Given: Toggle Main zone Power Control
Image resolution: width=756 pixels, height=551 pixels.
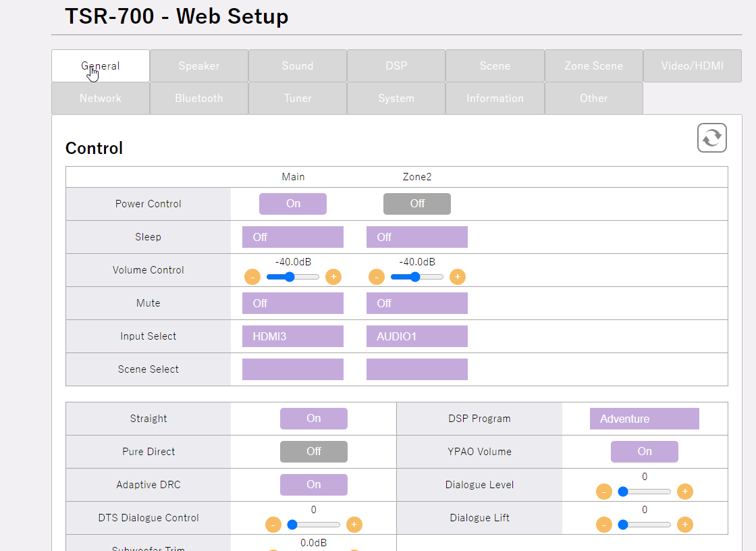Looking at the screenshot, I should (293, 204).
